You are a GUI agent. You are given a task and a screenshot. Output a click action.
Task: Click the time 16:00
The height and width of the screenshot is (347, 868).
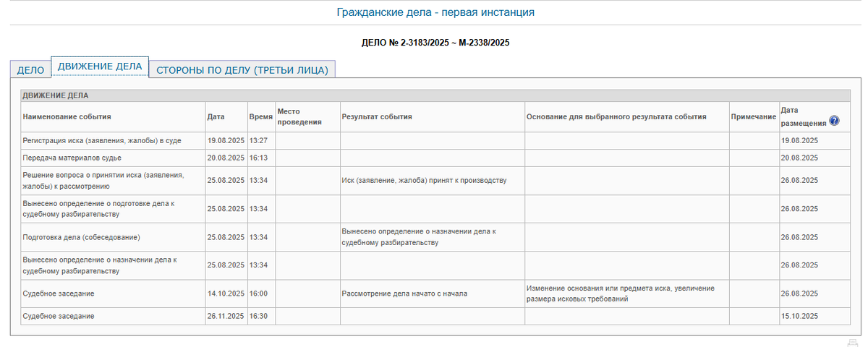[259, 294]
